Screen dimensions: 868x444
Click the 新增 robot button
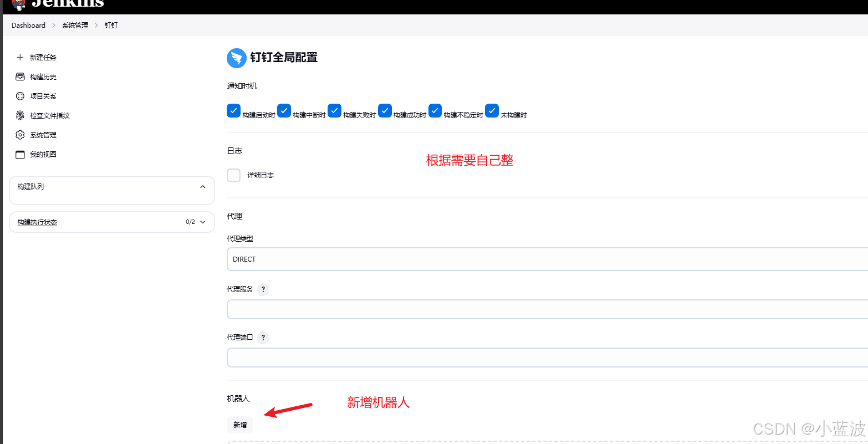click(240, 425)
